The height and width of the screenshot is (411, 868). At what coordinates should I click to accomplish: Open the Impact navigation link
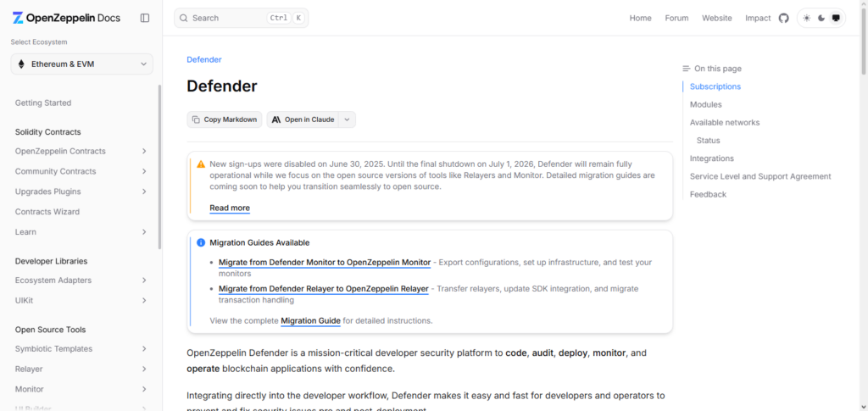click(758, 18)
